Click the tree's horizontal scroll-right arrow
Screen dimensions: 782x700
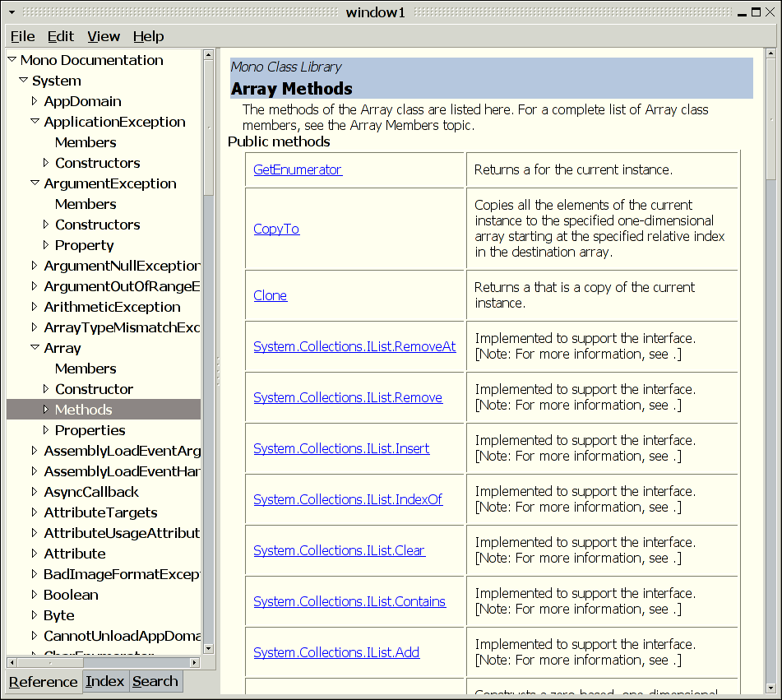pyautogui.click(x=195, y=662)
